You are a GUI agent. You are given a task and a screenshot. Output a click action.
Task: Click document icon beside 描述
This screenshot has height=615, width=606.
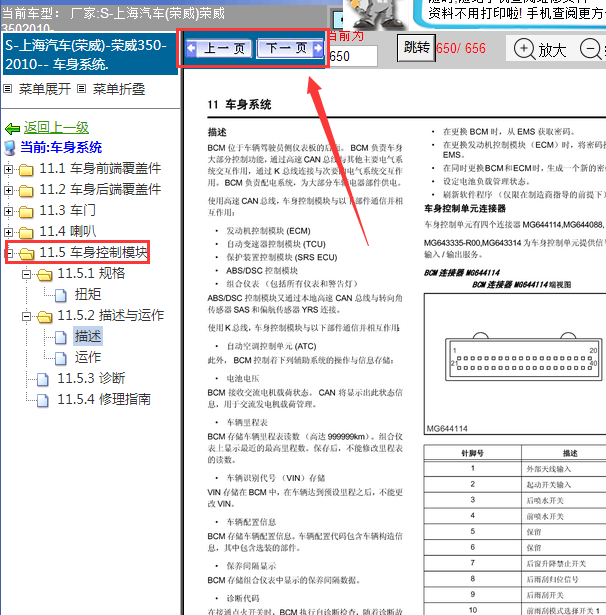(61, 338)
